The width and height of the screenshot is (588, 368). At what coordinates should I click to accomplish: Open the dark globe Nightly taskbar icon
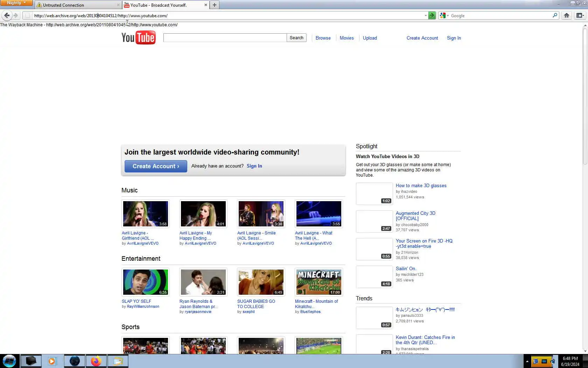click(x=75, y=361)
